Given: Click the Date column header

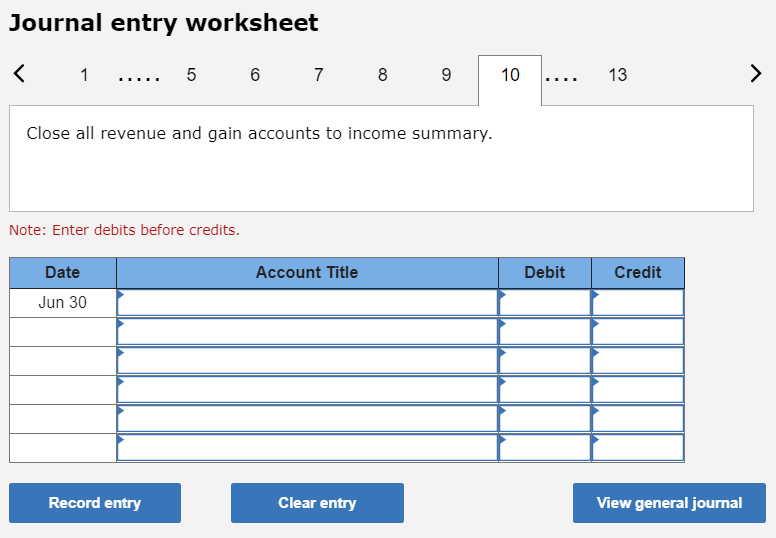Looking at the screenshot, I should click(x=63, y=273).
